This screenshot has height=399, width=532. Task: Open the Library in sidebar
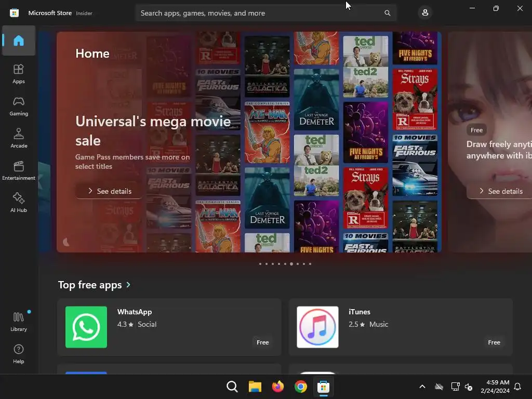pyautogui.click(x=19, y=322)
